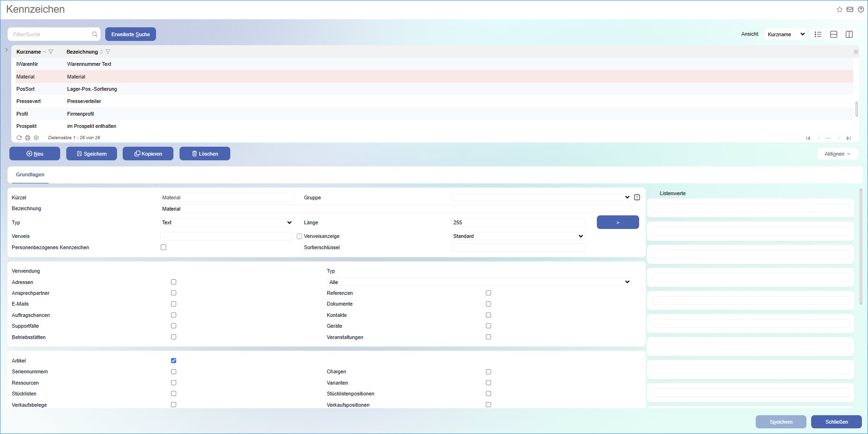Click the help question mark icon
Screen dimensions: 868x434
860,9
